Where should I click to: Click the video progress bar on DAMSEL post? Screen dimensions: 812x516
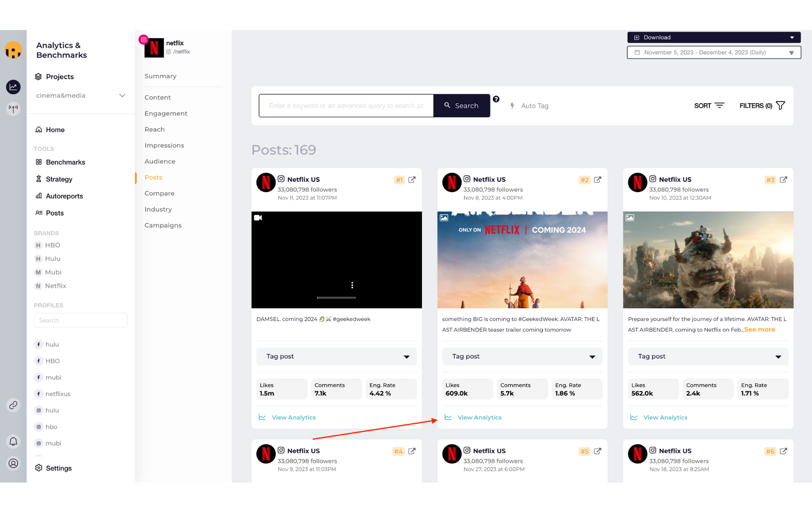(336, 298)
